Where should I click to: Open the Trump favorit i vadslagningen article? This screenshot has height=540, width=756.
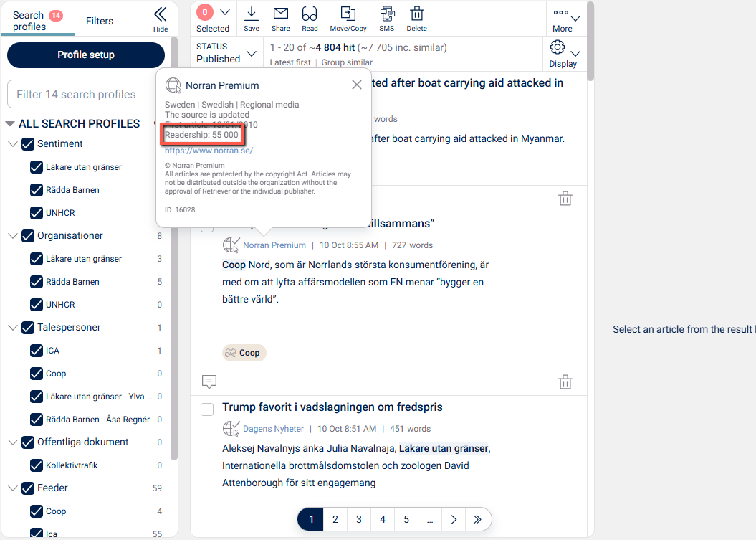coord(332,407)
